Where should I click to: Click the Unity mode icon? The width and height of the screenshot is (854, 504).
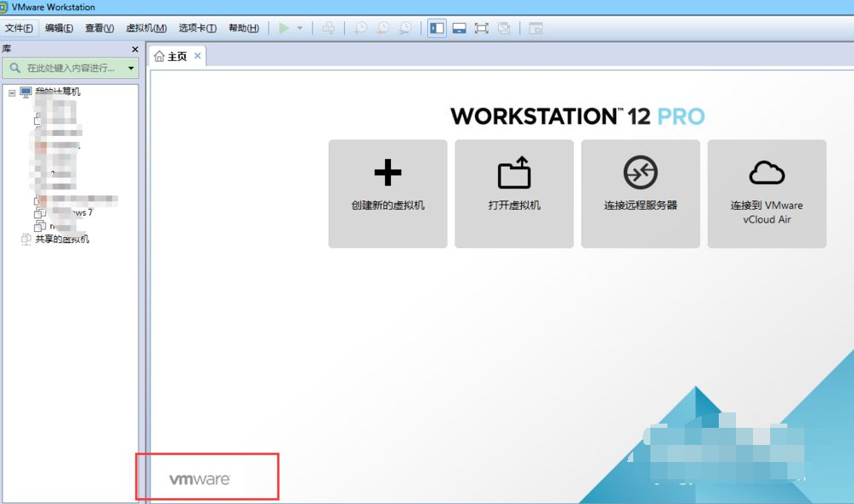tap(505, 27)
